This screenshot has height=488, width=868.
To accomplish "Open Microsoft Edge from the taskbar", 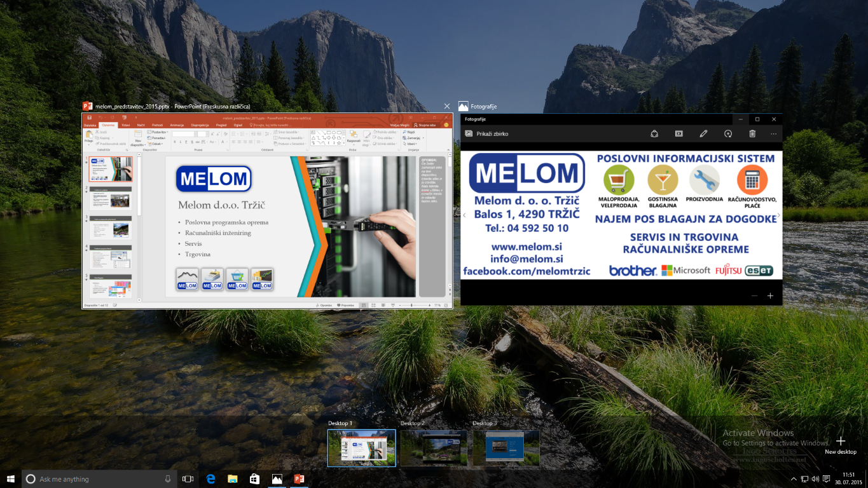I will click(210, 478).
